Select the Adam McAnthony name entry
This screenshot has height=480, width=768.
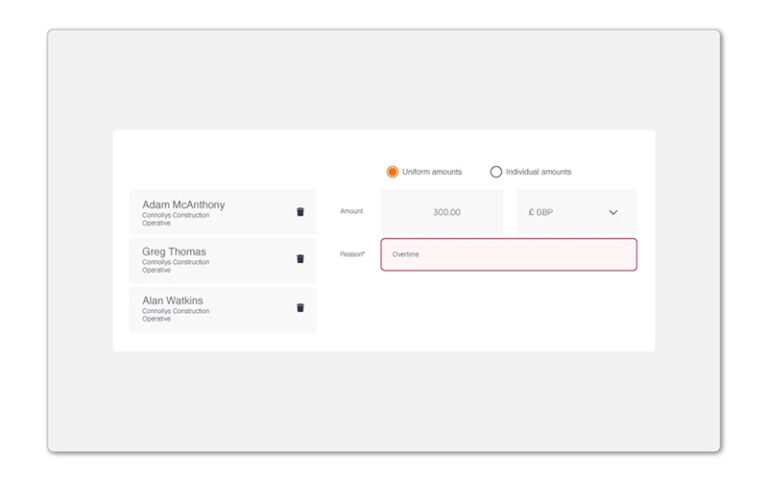(x=183, y=205)
